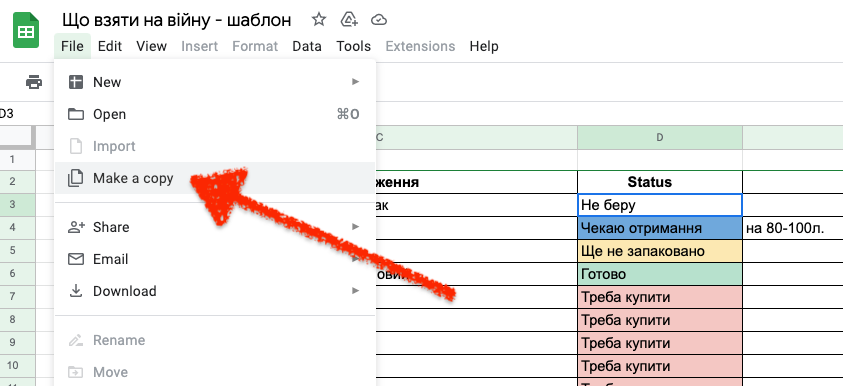Click the Share person-plus icon
Image resolution: width=843 pixels, height=386 pixels.
(76, 227)
